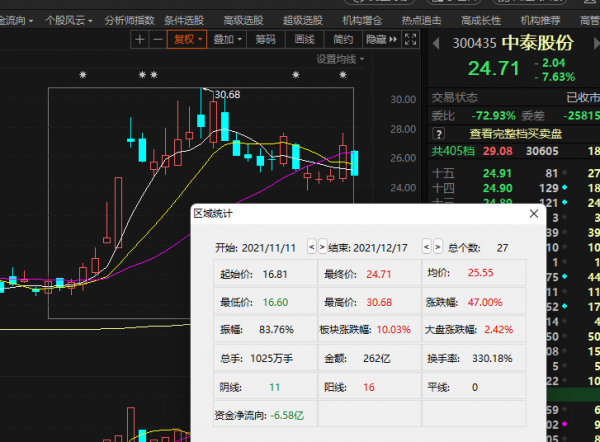Click 换手率 value 330.18%
Viewport: 600px width, 442px height.
click(x=492, y=359)
